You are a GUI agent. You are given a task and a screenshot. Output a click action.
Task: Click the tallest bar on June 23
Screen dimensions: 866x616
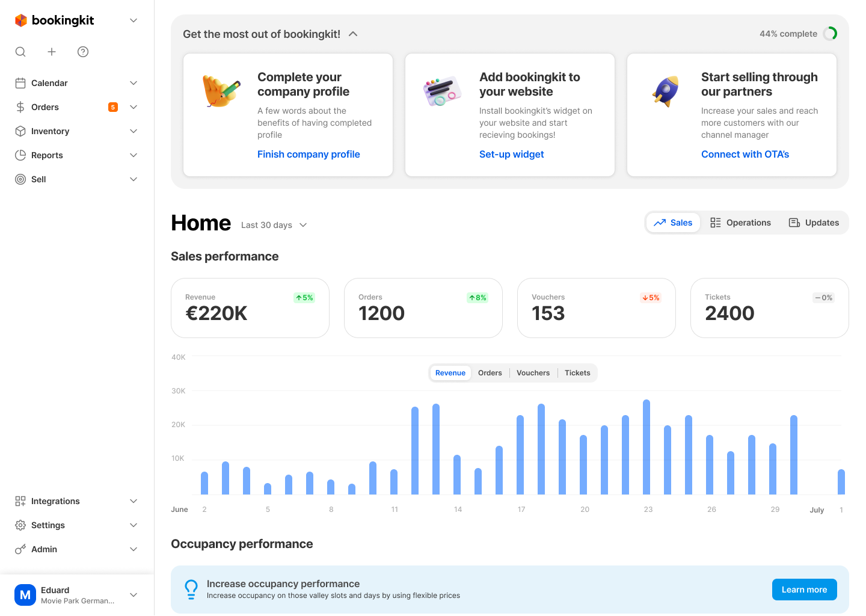point(646,447)
